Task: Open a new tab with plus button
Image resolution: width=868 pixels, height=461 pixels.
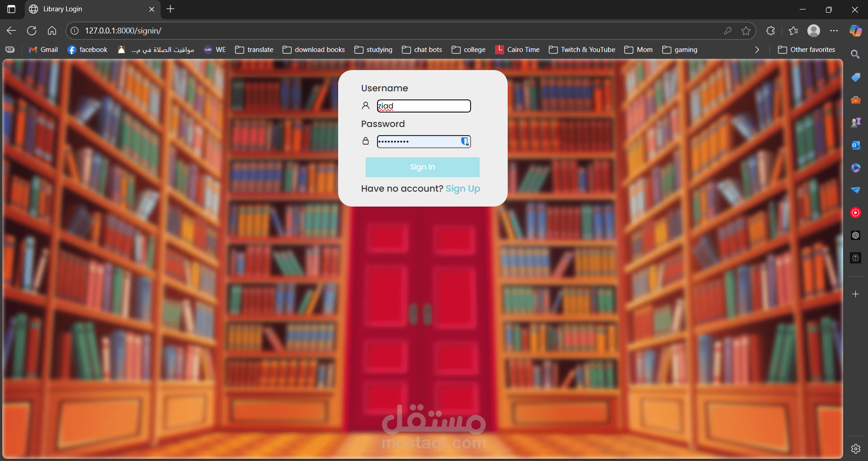Action: 170,9
